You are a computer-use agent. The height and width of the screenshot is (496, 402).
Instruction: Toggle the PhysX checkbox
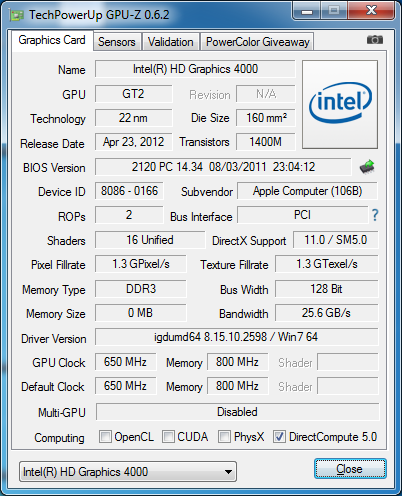(x=224, y=436)
